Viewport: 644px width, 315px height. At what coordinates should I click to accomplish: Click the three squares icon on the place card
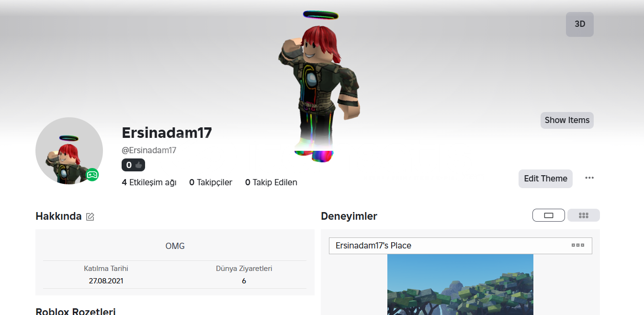[x=578, y=246]
